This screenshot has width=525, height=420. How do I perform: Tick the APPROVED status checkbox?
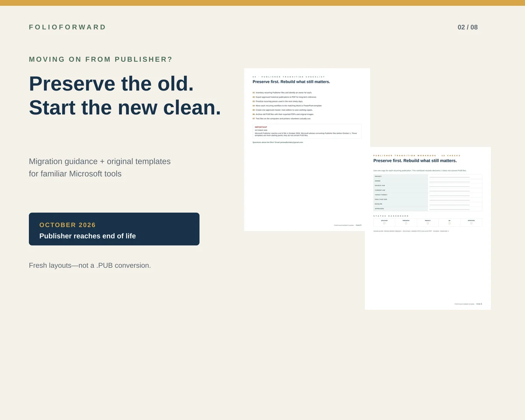pos(471,223)
